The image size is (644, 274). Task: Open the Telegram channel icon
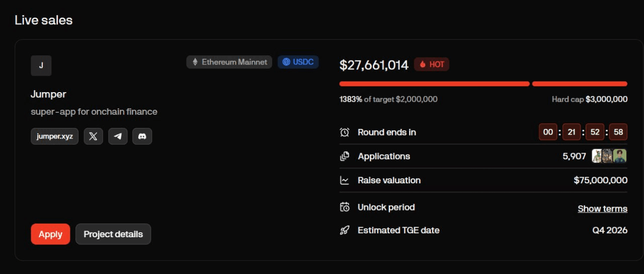pyautogui.click(x=118, y=136)
